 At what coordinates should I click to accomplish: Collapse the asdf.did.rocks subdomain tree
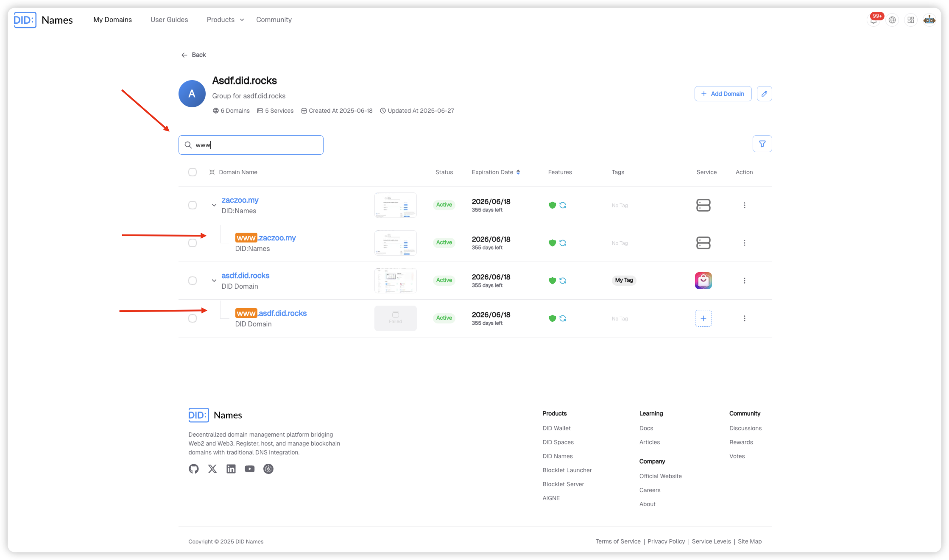click(214, 281)
